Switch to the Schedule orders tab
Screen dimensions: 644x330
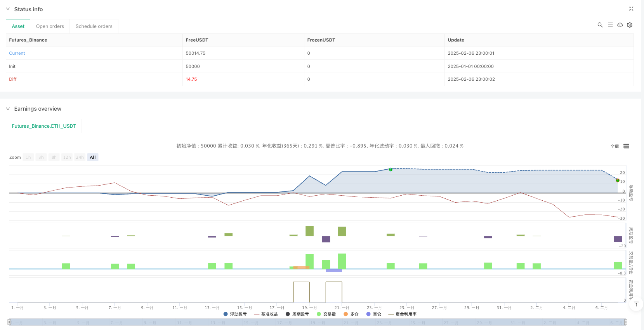pyautogui.click(x=94, y=26)
